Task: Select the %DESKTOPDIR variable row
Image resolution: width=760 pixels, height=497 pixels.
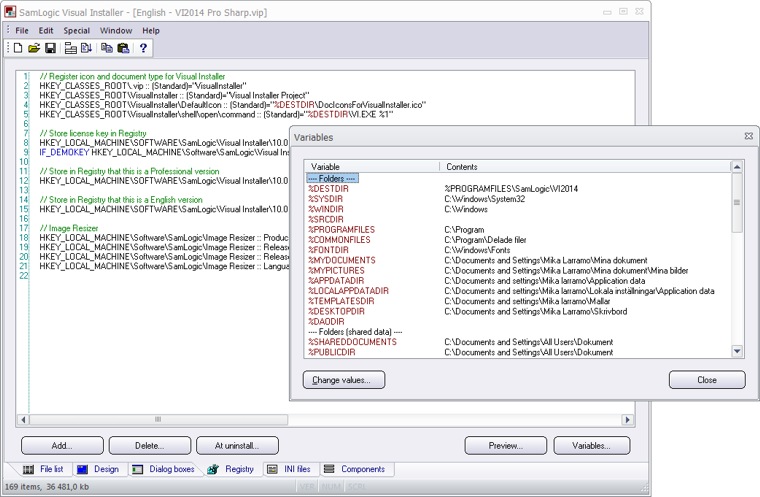Action: tap(519, 311)
